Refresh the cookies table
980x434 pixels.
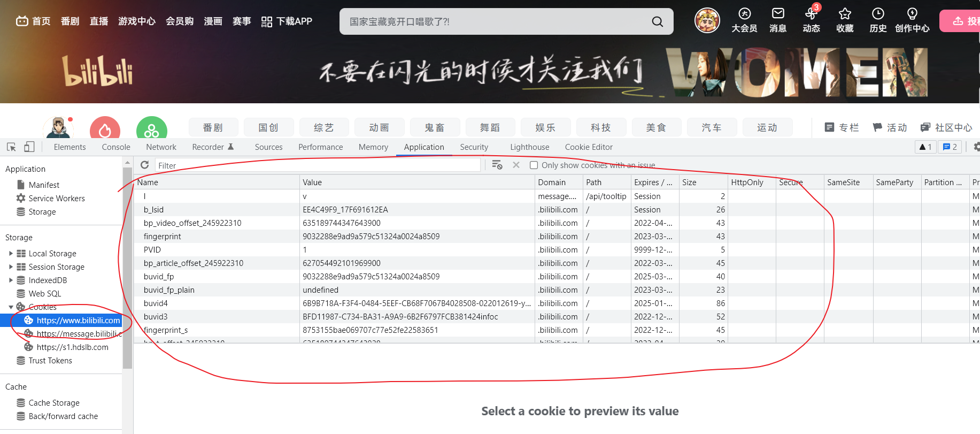point(144,165)
